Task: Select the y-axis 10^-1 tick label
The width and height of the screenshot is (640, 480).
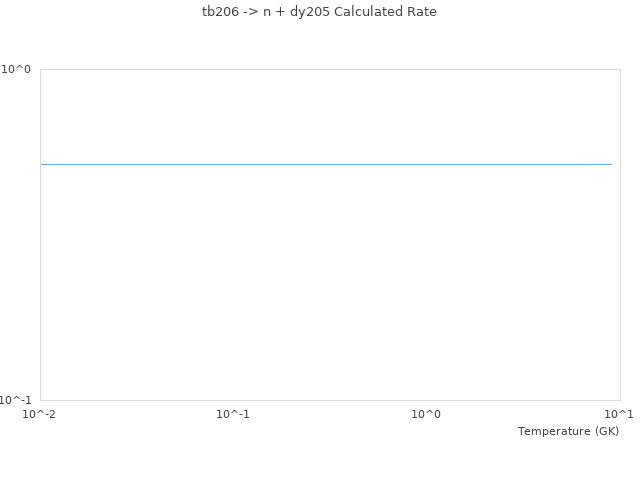Action: coord(15,400)
